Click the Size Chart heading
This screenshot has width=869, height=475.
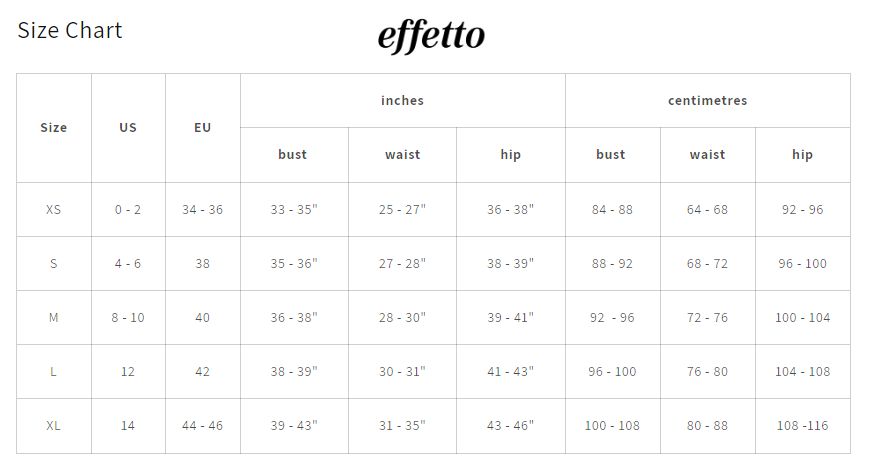(x=70, y=31)
